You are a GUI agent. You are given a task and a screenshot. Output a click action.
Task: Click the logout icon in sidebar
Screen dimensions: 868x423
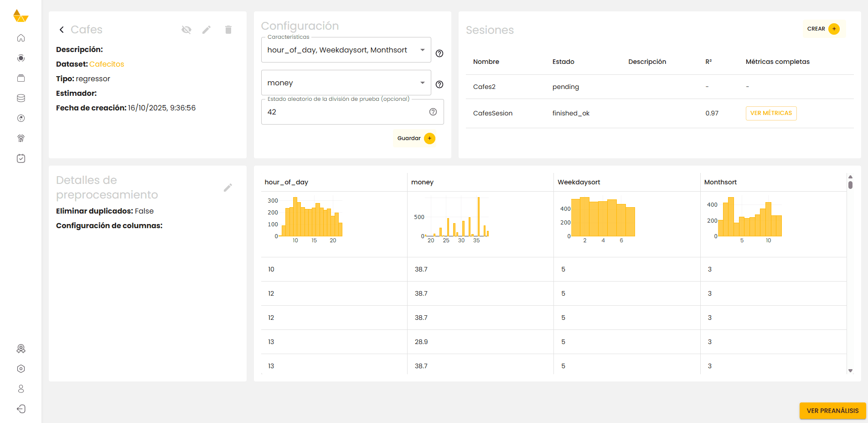tap(21, 409)
